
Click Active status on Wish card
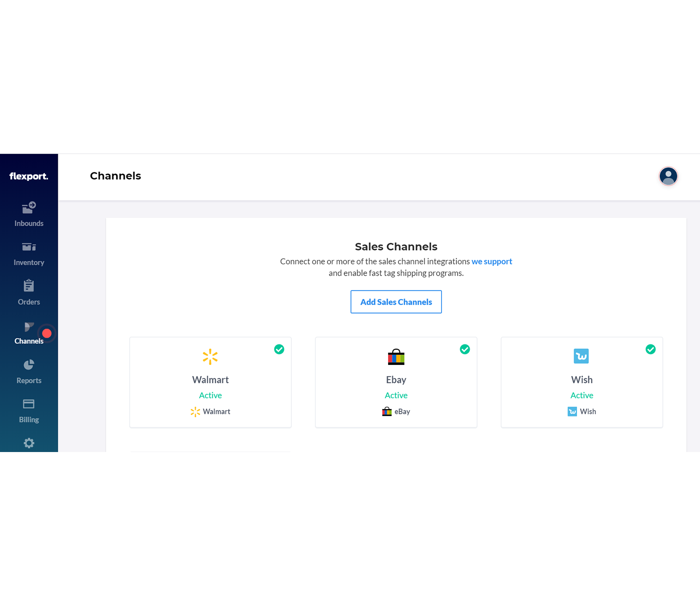[x=582, y=395]
